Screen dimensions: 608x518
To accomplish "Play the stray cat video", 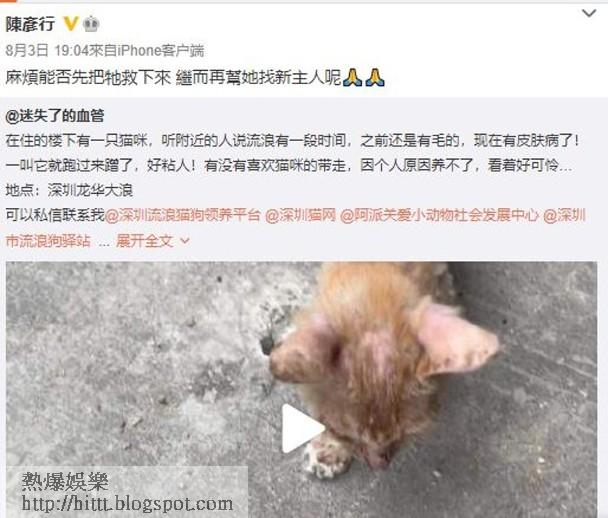I will [x=302, y=428].
